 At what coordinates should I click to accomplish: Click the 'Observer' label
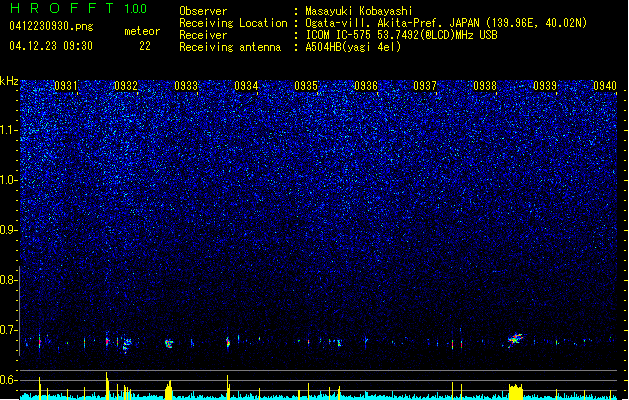point(203,11)
